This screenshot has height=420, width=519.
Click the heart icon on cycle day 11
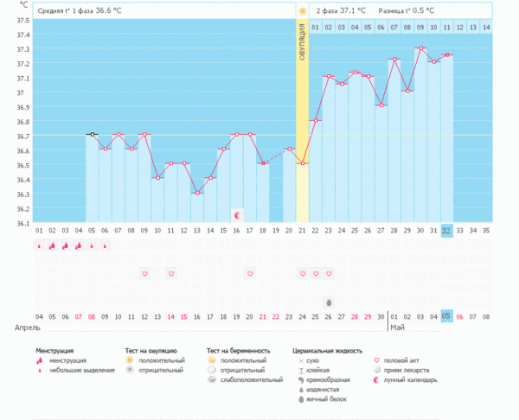click(171, 274)
